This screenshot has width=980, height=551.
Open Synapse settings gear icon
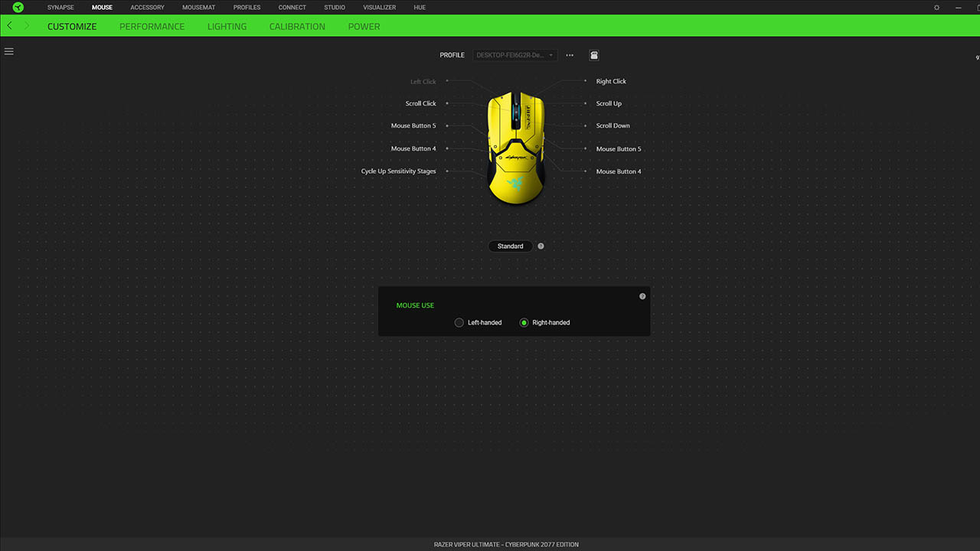click(x=937, y=7)
